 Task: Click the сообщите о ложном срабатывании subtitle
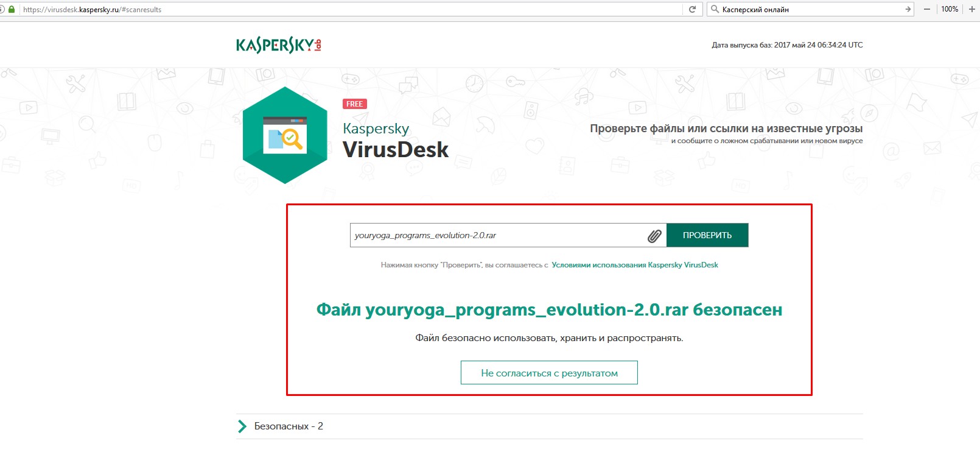[767, 141]
